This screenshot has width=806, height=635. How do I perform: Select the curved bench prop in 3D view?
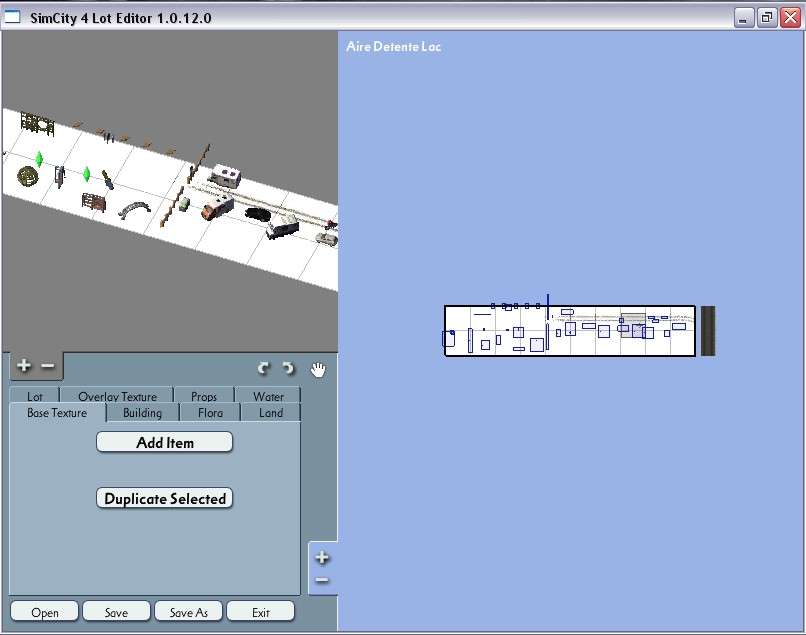(x=135, y=208)
